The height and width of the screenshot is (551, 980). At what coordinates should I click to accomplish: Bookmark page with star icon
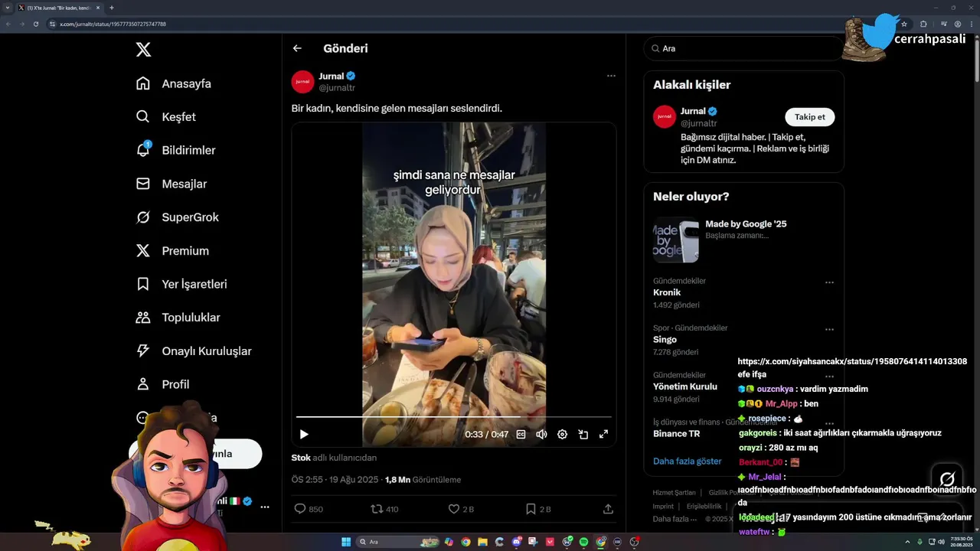click(903, 24)
